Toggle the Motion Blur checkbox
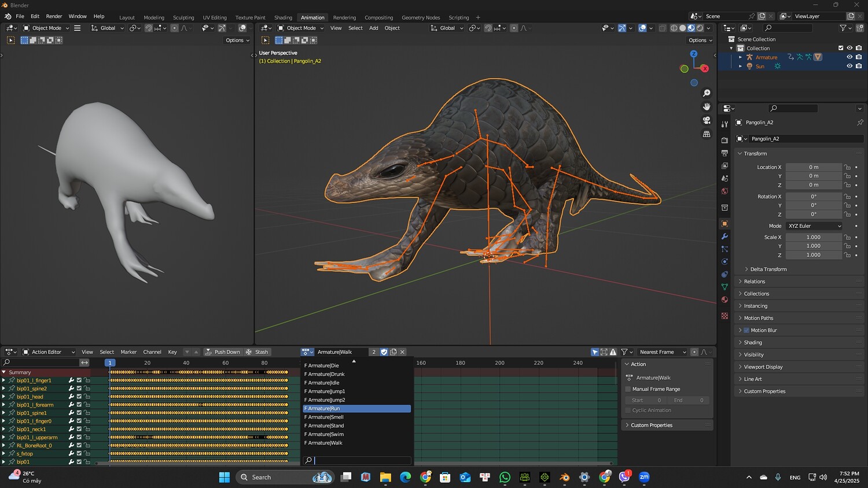 click(x=746, y=330)
